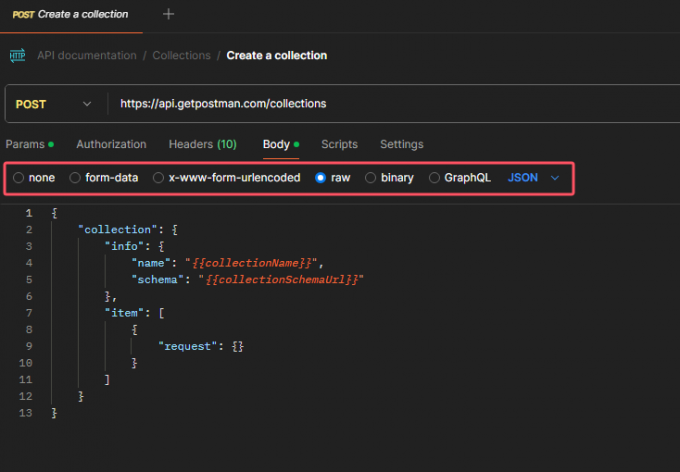Image resolution: width=680 pixels, height=472 pixels.
Task: Click the {{collectionName}} variable in editor
Action: [252, 263]
